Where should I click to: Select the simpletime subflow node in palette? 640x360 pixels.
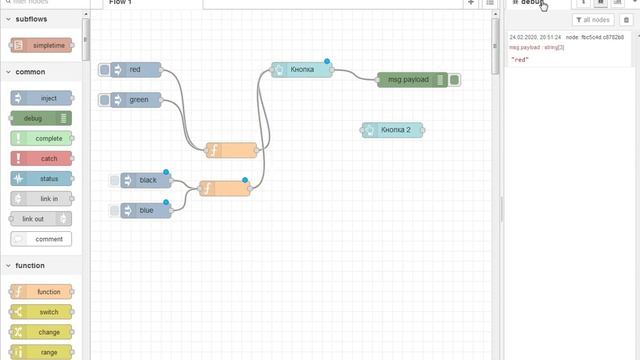point(41,45)
